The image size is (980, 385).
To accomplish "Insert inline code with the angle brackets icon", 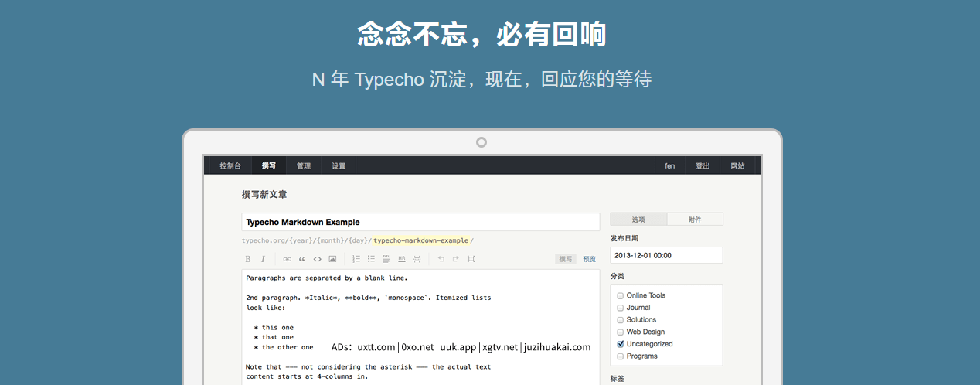I will point(317,259).
